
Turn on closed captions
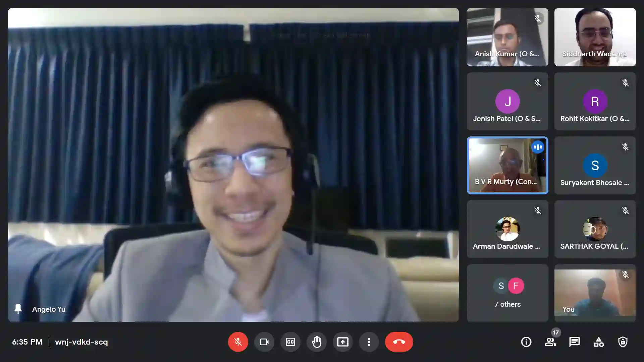coord(290,342)
